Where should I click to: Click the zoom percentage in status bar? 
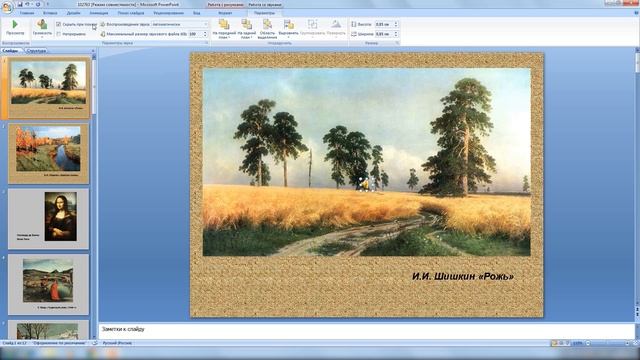578,343
